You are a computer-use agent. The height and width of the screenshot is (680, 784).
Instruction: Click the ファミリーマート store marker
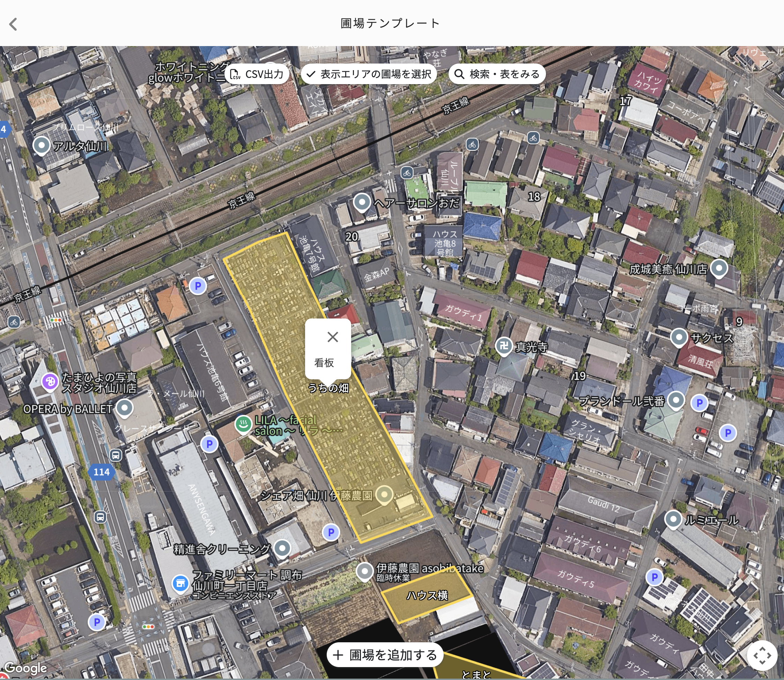180,584
